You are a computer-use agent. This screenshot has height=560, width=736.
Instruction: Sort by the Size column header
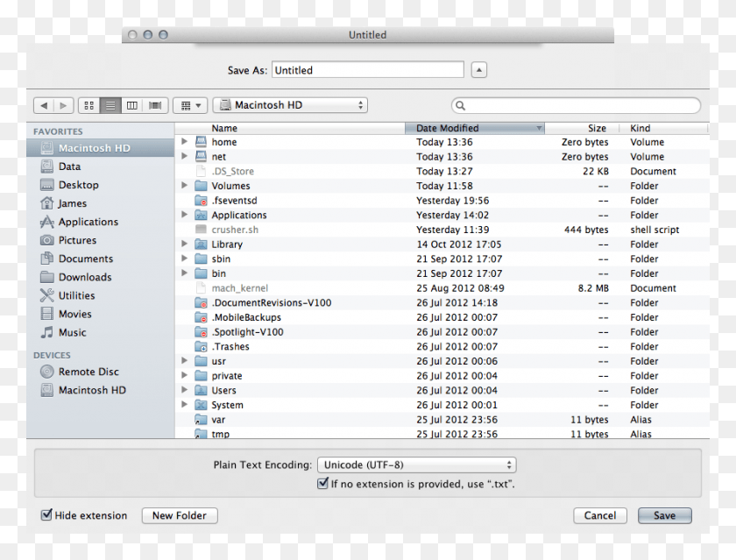point(582,128)
